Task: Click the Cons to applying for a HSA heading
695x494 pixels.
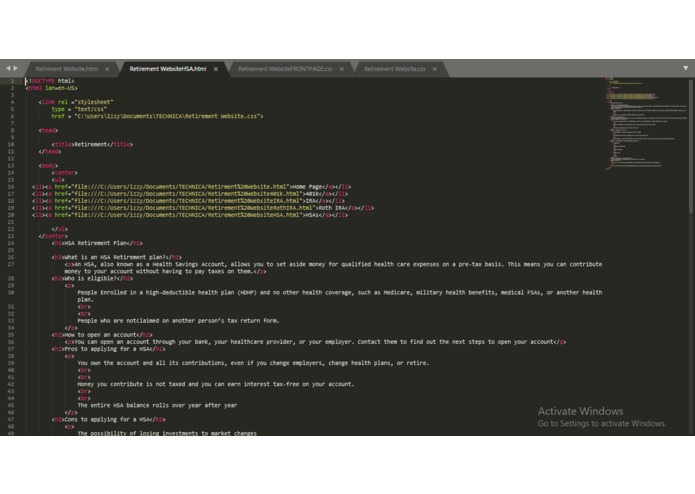Action: click(109, 420)
